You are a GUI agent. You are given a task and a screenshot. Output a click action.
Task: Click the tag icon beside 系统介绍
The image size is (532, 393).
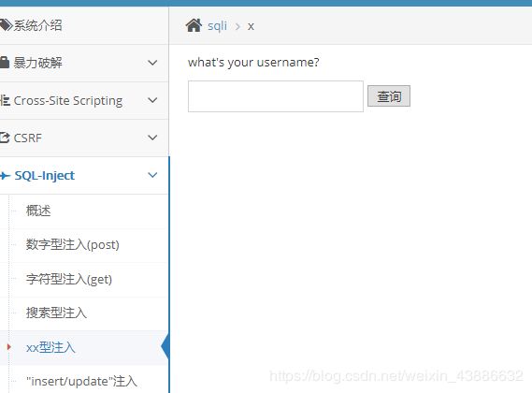coord(6,25)
